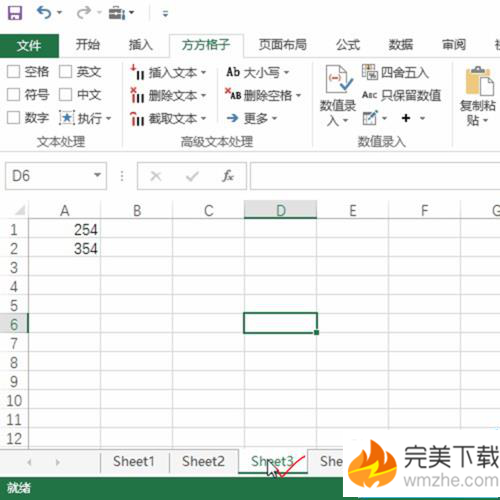
Task: Open the 数值录入 button dropdown arrow
Action: point(345,121)
